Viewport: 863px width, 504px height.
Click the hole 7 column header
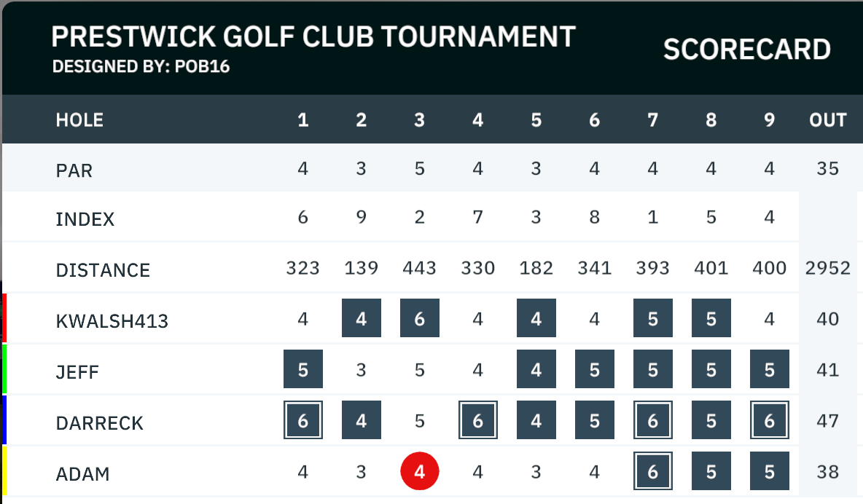coord(653,120)
